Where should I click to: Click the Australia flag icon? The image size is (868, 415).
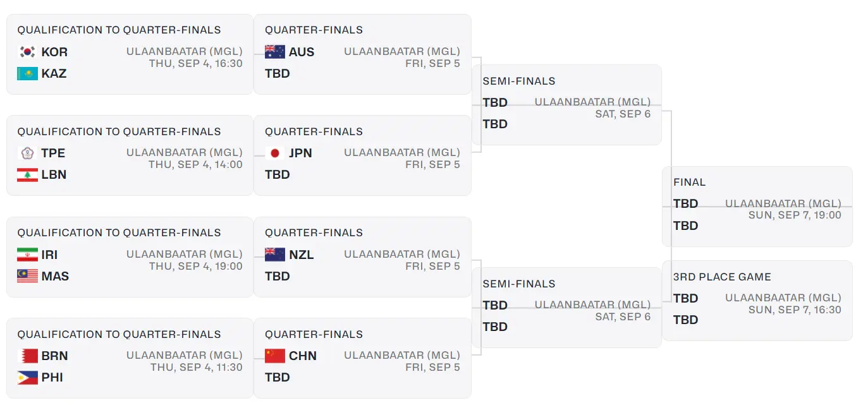(275, 52)
